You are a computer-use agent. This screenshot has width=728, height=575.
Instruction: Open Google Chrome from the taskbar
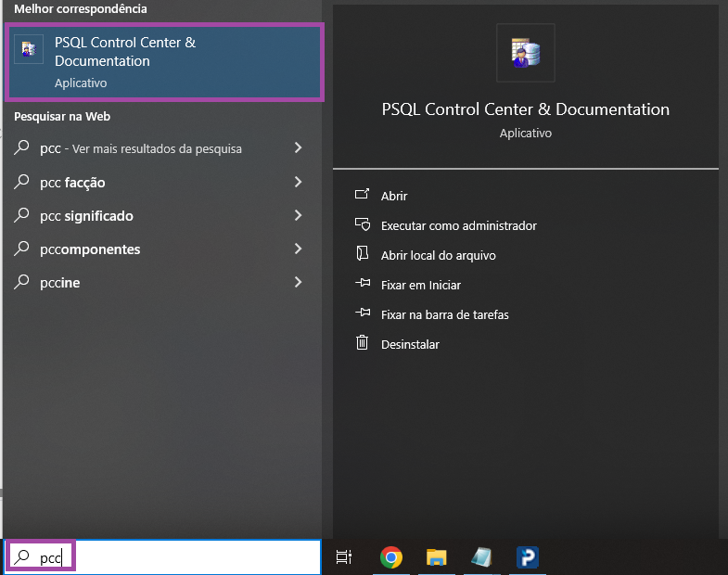tap(391, 556)
